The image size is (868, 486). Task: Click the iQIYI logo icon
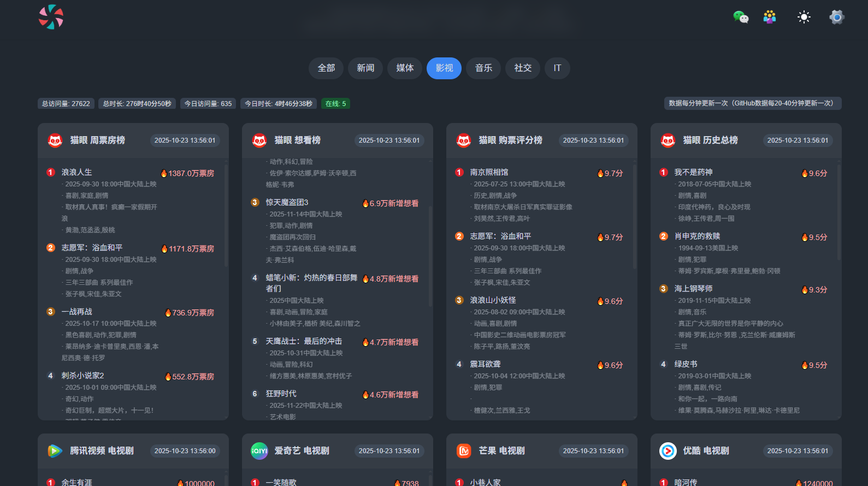pos(259,451)
